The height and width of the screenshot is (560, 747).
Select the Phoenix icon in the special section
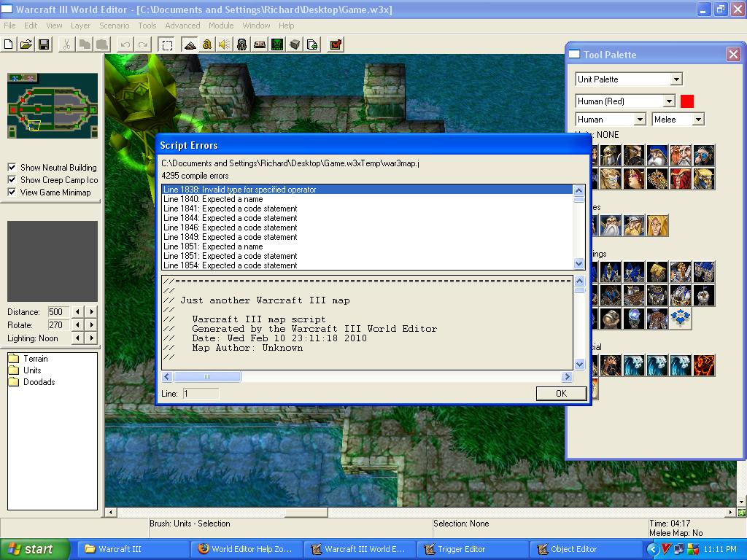coord(704,365)
